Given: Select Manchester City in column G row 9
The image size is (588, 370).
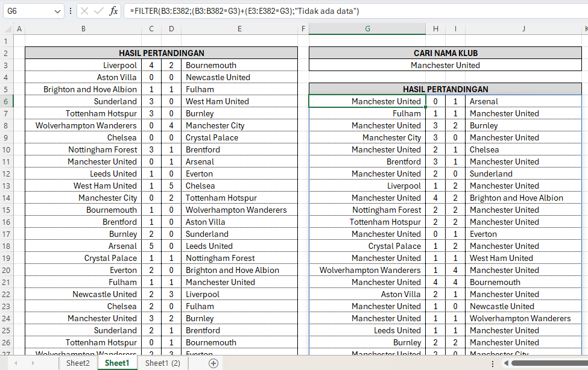Looking at the screenshot, I should tap(367, 137).
